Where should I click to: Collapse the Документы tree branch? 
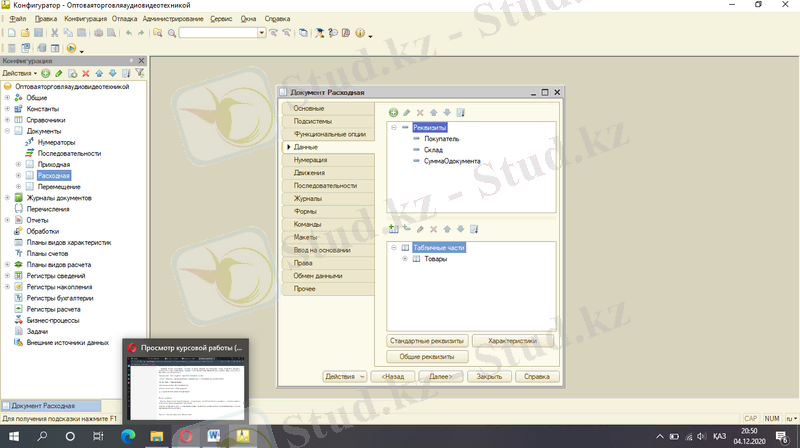click(x=7, y=131)
